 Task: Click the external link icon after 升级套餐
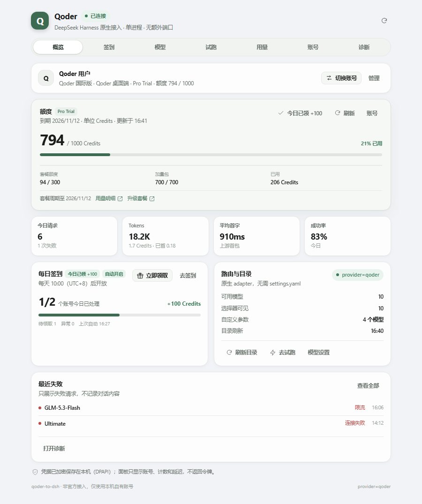152,199
